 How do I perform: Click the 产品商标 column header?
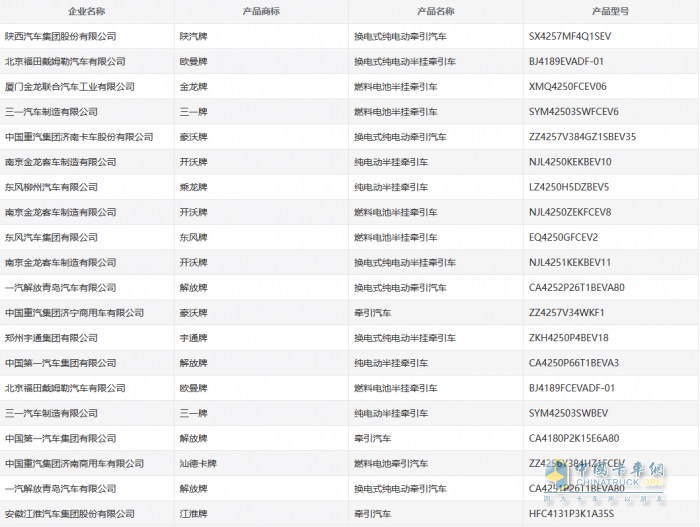point(261,11)
